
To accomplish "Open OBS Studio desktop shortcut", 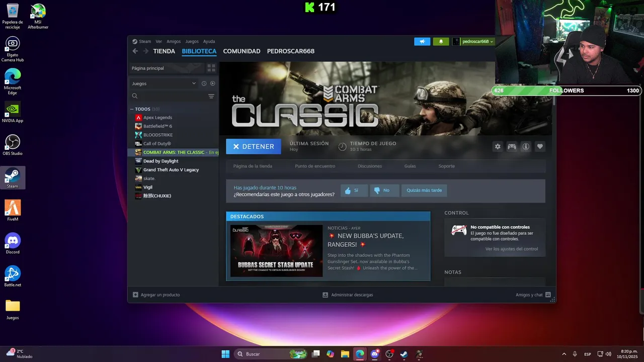I will point(13,145).
